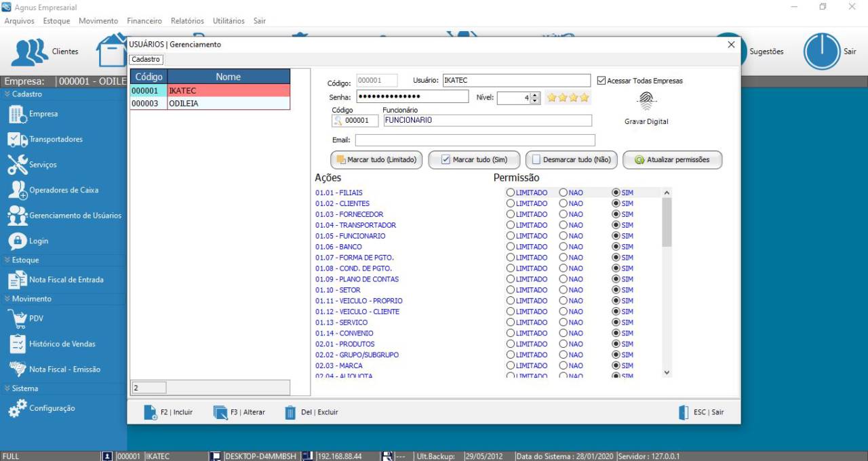Click the funcionário search magnifier icon
Image resolution: width=868 pixels, height=461 pixels.
(338, 121)
